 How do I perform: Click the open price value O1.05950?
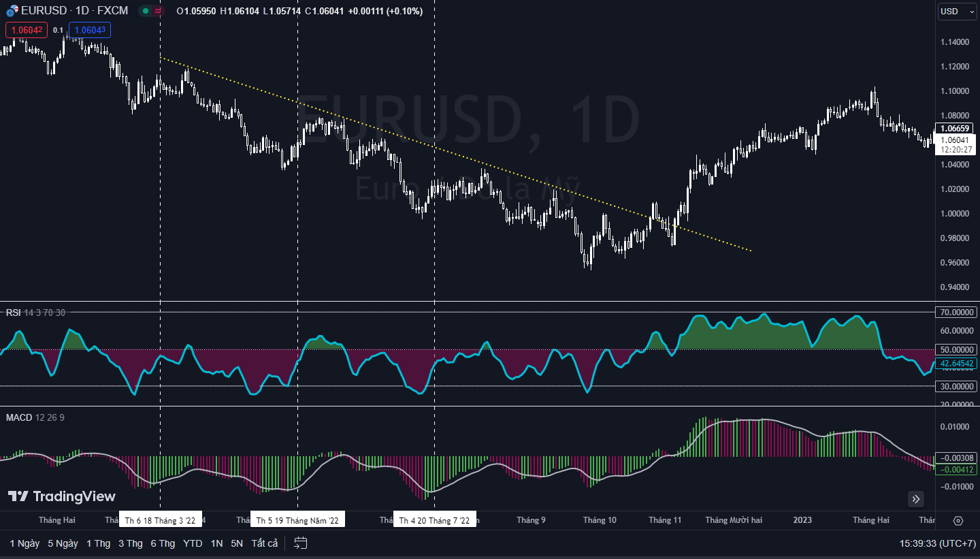click(x=196, y=11)
